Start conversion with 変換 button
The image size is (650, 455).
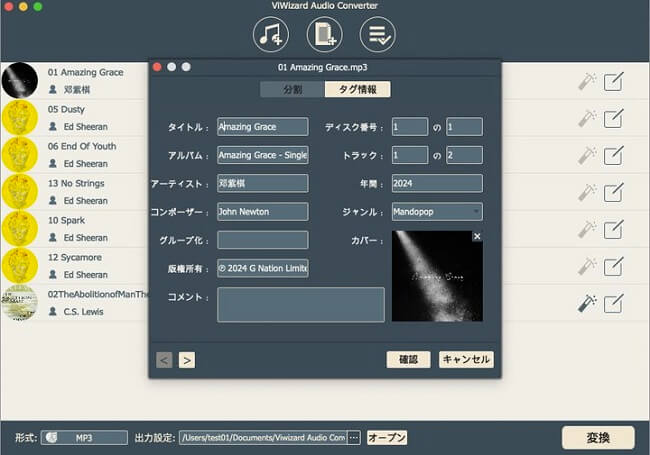[598, 438]
